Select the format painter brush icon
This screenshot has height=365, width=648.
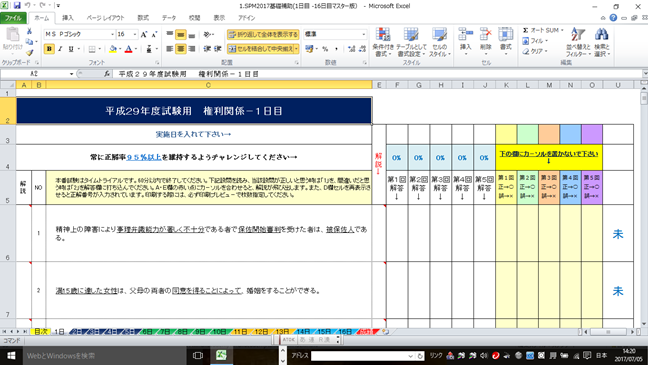pos(29,53)
